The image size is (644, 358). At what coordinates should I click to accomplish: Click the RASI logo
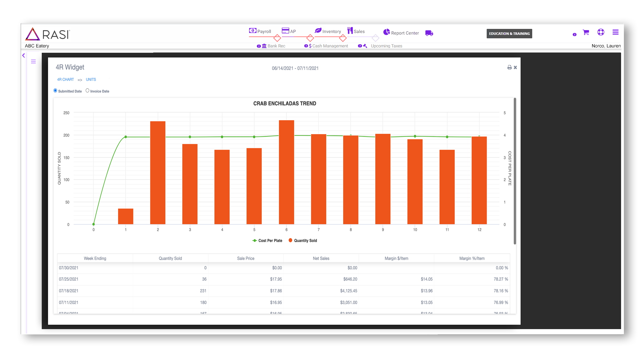[48, 34]
